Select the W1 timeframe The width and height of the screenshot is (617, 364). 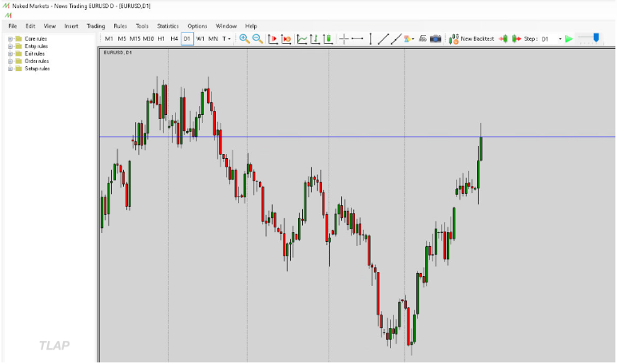201,38
